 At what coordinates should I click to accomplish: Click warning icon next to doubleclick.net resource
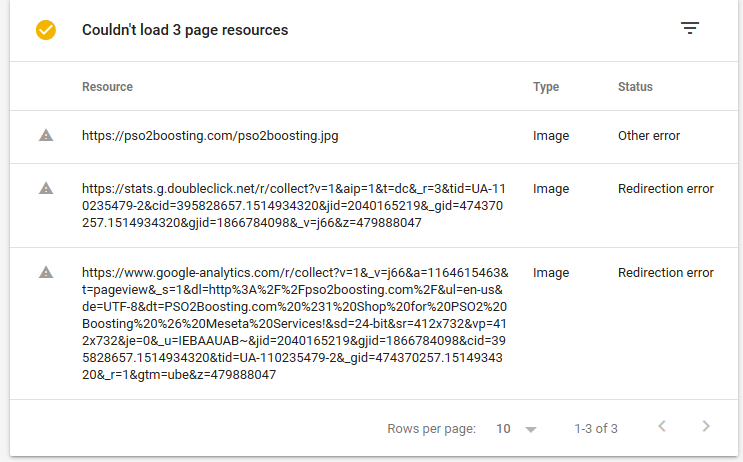tap(46, 188)
